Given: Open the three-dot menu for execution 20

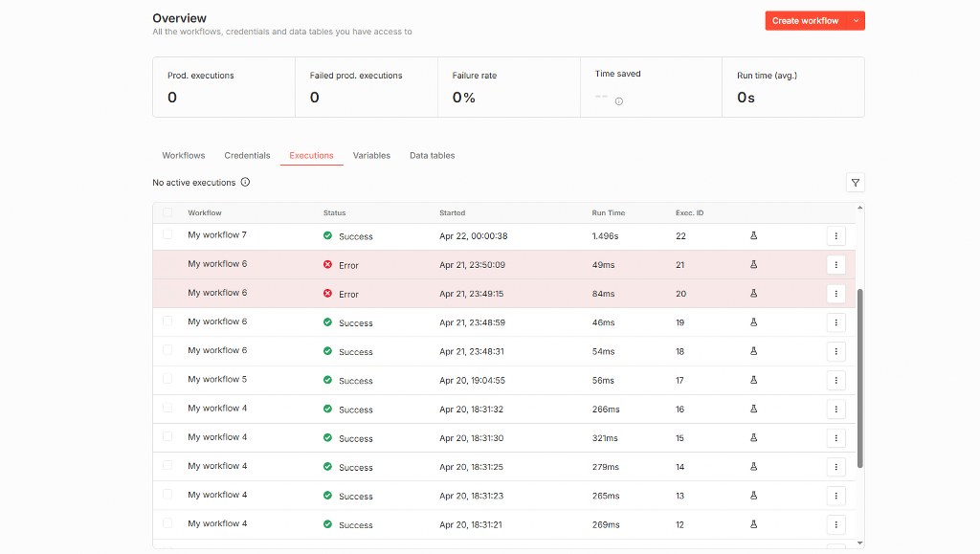Looking at the screenshot, I should [835, 294].
